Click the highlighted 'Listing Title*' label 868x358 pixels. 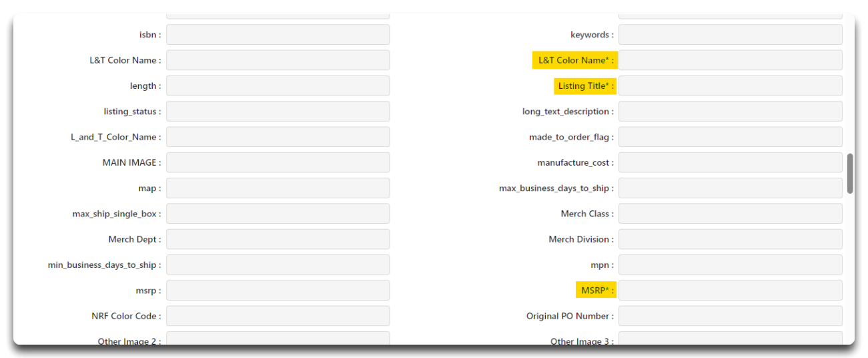[585, 86]
